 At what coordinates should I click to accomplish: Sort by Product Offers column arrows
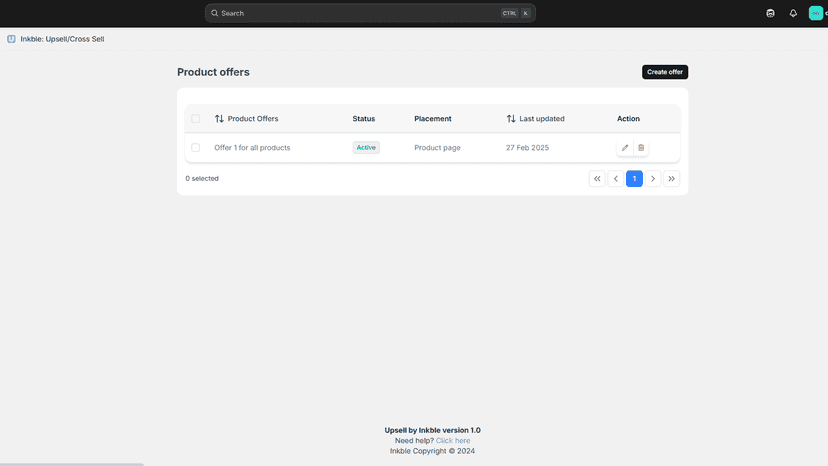(x=219, y=119)
